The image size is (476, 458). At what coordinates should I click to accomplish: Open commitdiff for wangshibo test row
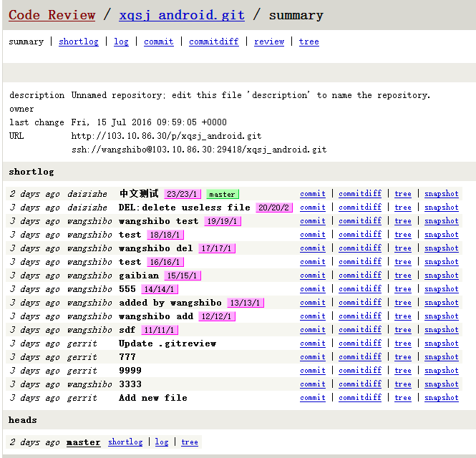(x=360, y=221)
